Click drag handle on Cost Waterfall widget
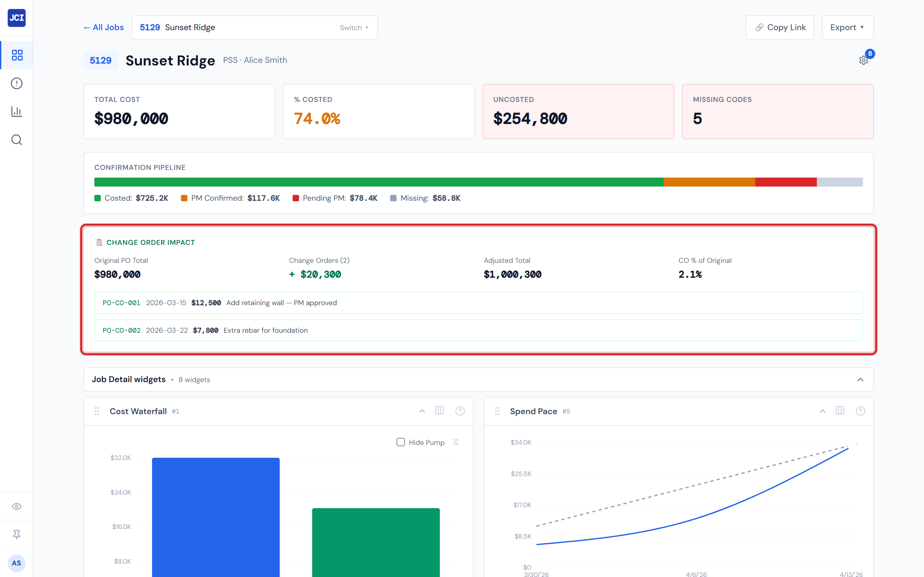This screenshot has height=577, width=924. pos(97,411)
